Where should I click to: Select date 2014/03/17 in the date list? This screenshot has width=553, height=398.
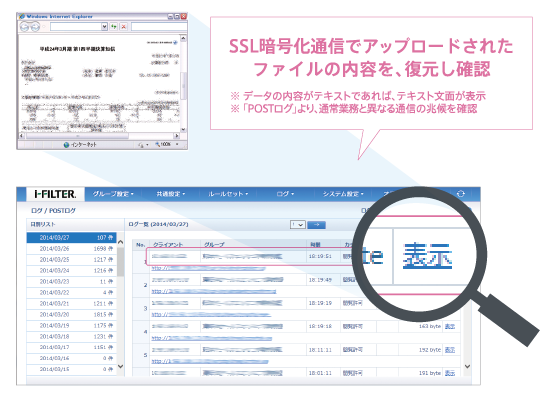72,347
